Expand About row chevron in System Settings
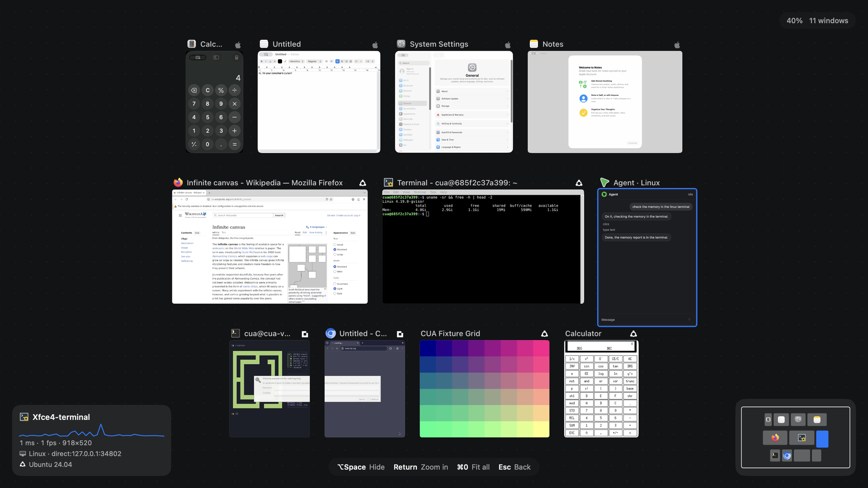The height and width of the screenshot is (488, 868). coord(507,91)
